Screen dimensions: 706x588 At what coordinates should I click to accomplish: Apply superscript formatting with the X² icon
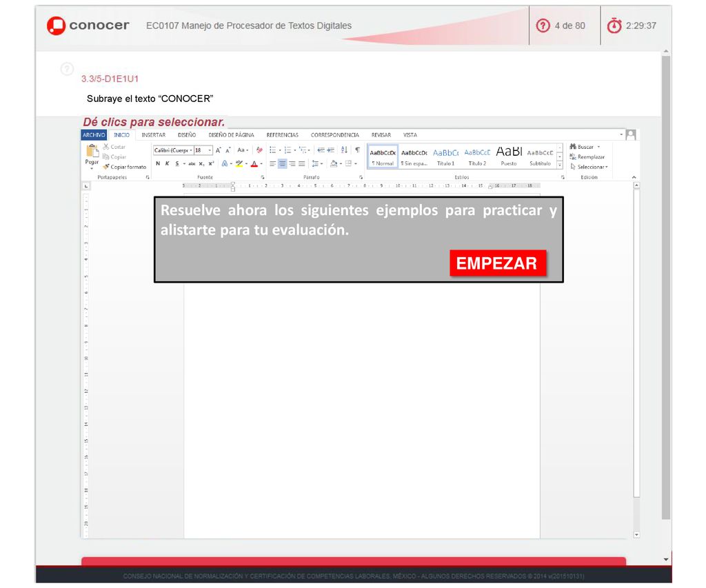pos(211,164)
